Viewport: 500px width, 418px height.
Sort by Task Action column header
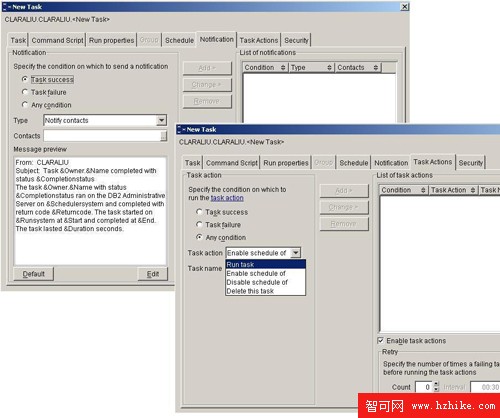(453, 190)
